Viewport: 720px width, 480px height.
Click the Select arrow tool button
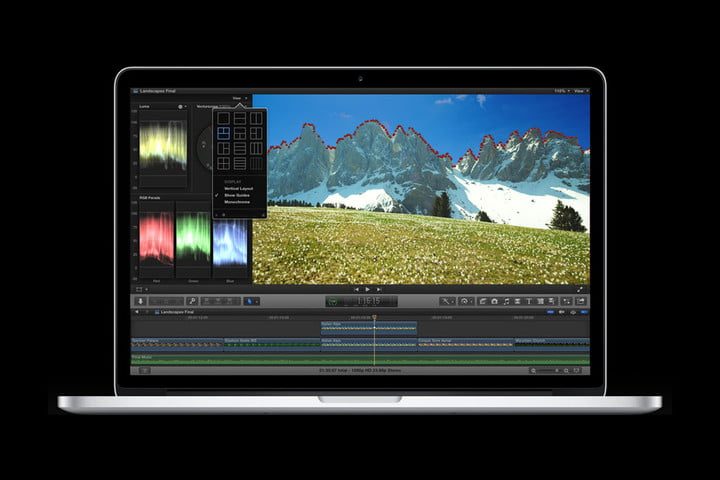[249, 301]
